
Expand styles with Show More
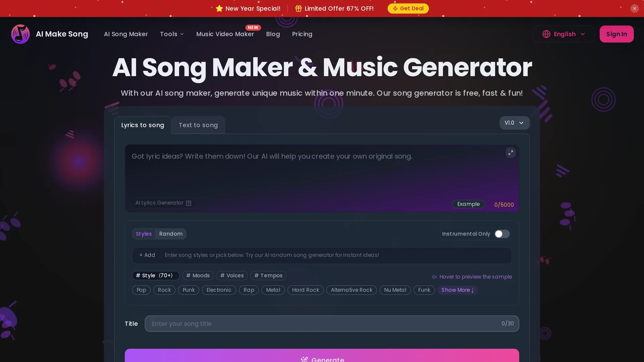(x=458, y=290)
